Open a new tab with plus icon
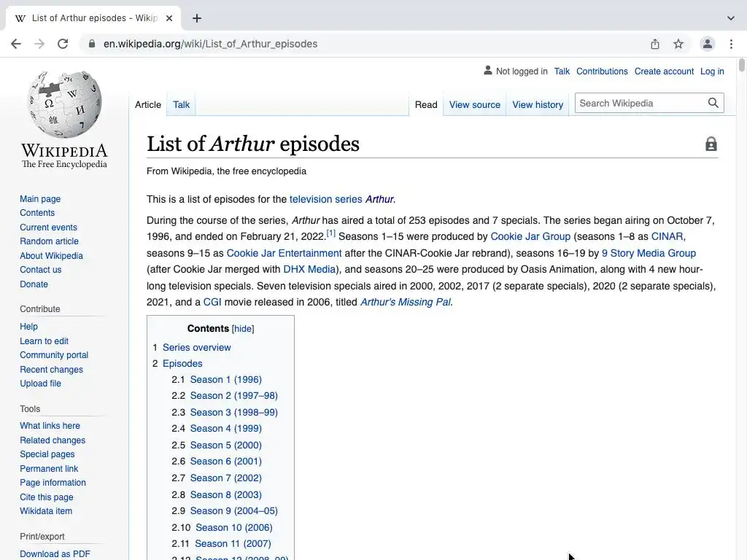This screenshot has height=560, width=747. point(197,18)
